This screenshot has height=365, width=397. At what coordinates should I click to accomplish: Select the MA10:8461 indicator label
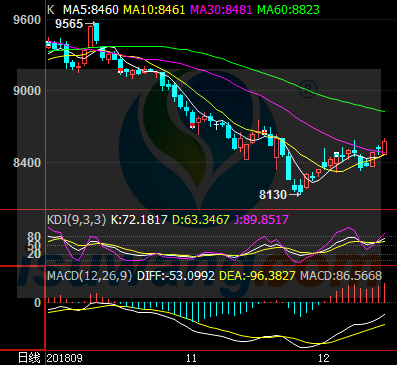point(154,9)
